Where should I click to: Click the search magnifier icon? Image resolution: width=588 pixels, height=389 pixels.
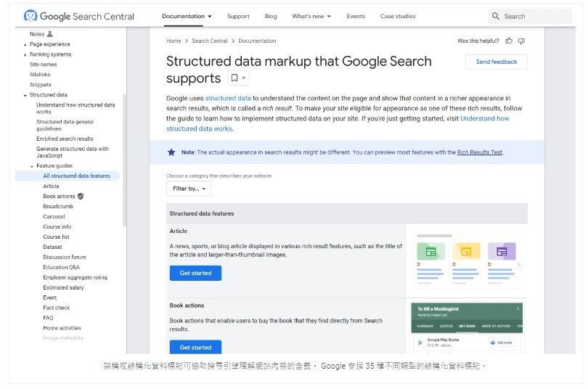(495, 16)
